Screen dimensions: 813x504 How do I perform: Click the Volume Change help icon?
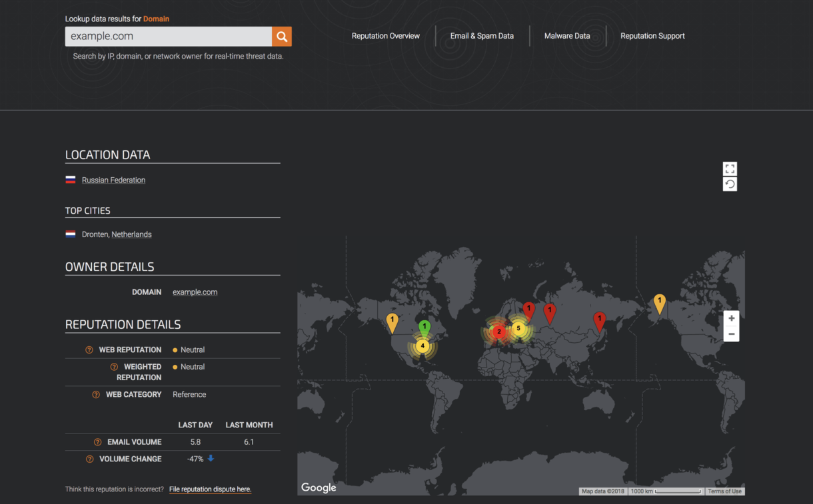click(89, 459)
